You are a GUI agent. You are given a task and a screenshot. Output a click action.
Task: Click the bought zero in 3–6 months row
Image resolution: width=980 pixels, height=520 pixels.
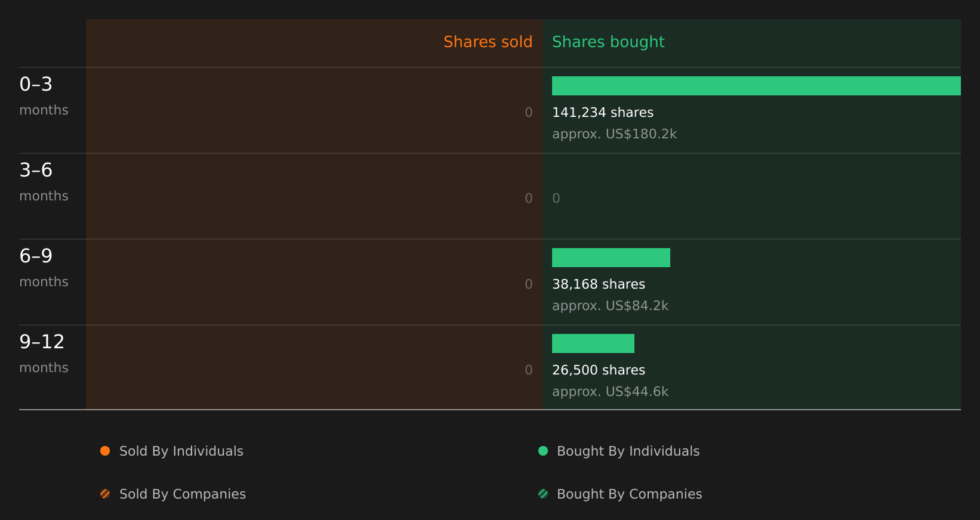click(x=556, y=199)
